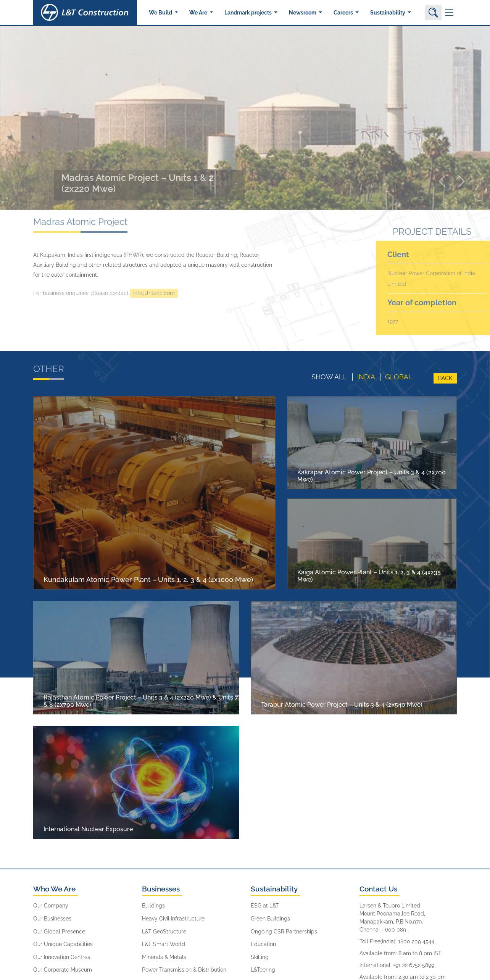Open the Landmark projects dropdown
The height and width of the screenshot is (980, 490).
[x=251, y=13]
